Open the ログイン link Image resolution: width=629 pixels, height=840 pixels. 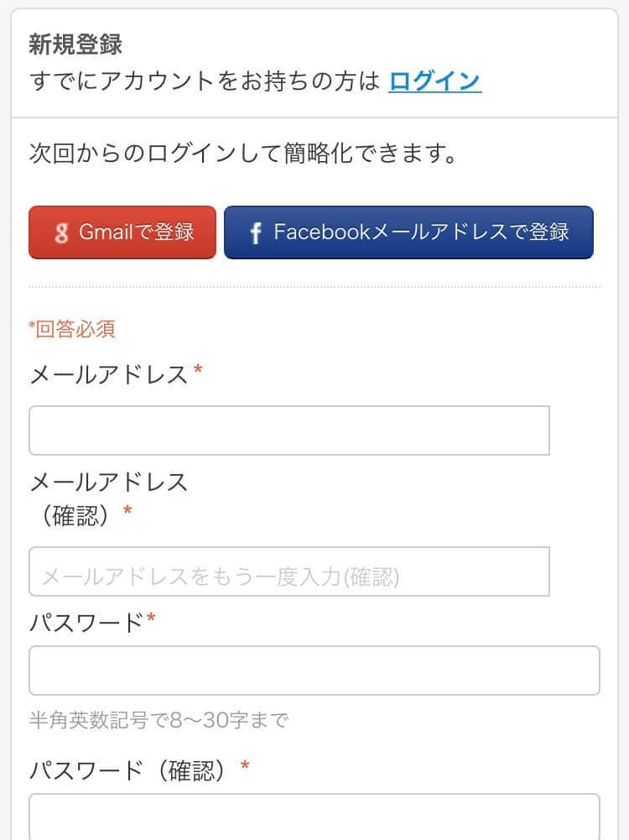click(434, 81)
